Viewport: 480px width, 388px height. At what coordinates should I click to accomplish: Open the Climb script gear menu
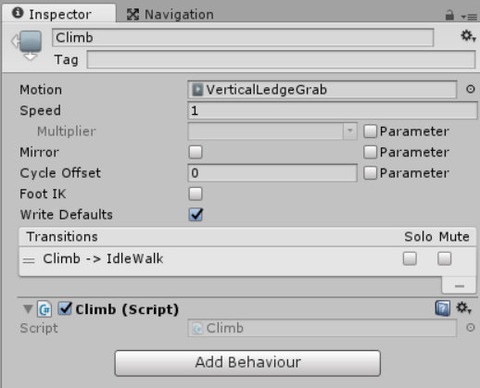(x=464, y=308)
